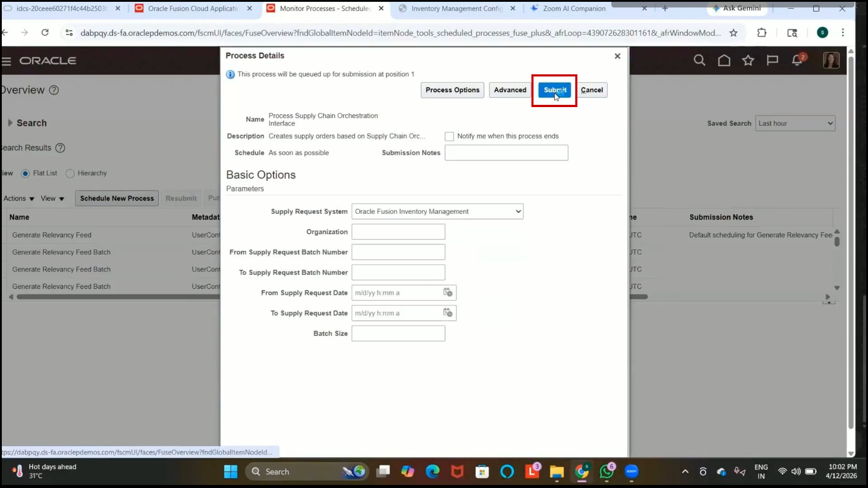
Task: Click the Organization input field
Action: 398,232
